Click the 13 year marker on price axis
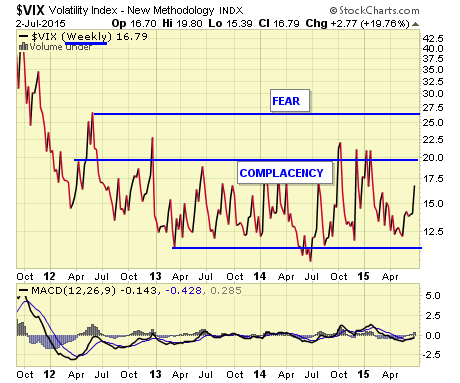Screen dimensions: 460x383 click(155, 276)
